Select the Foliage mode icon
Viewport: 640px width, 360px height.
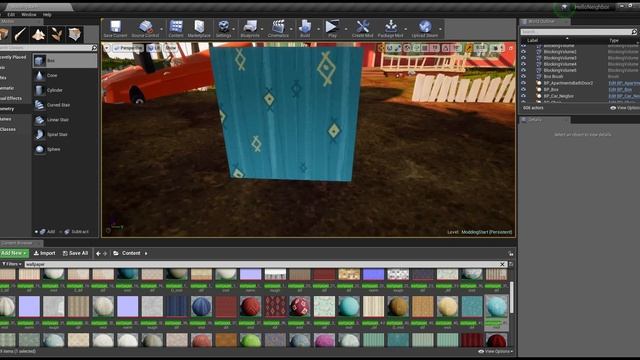tap(57, 34)
